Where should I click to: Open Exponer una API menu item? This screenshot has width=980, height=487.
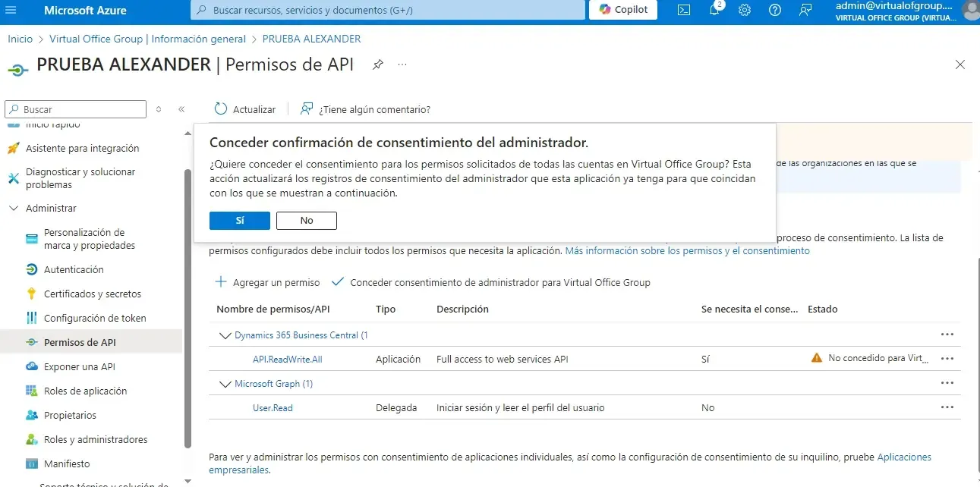tap(79, 367)
